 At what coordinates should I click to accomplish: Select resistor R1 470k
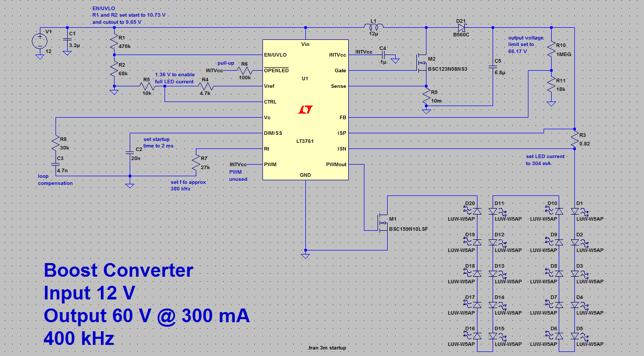pos(115,41)
